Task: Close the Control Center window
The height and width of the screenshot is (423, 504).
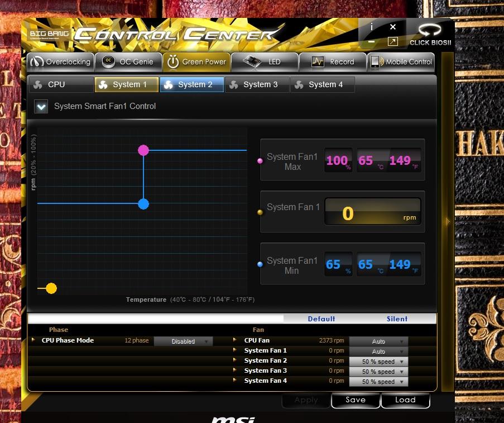Action: 393,27
